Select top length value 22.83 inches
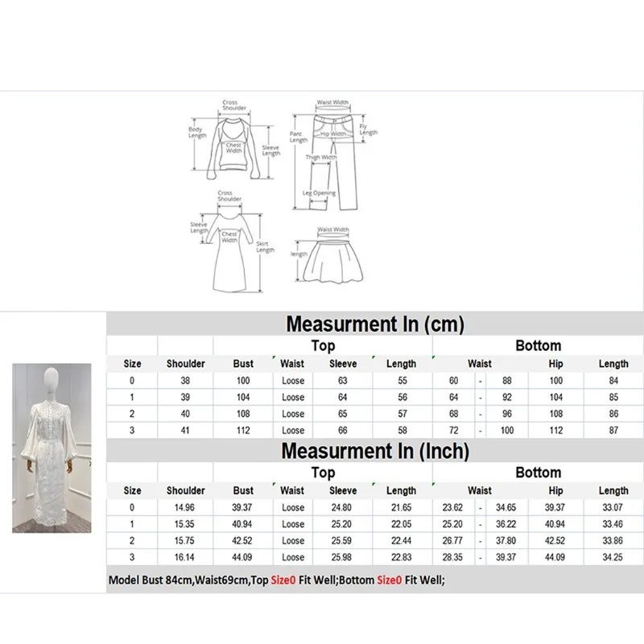This screenshot has height=644, width=644. pos(401,557)
